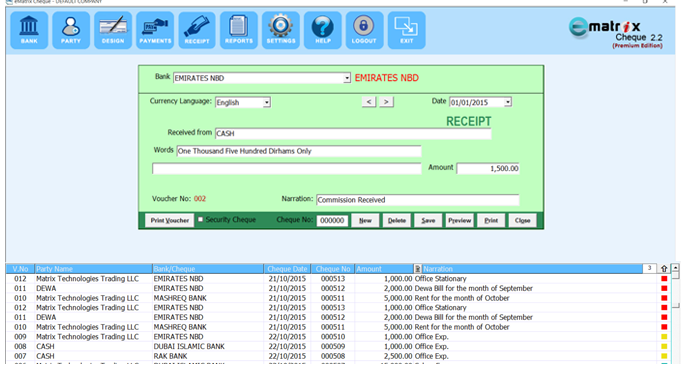This screenshot has width=700, height=379.
Task: Go to previous record with < button
Action: [369, 102]
